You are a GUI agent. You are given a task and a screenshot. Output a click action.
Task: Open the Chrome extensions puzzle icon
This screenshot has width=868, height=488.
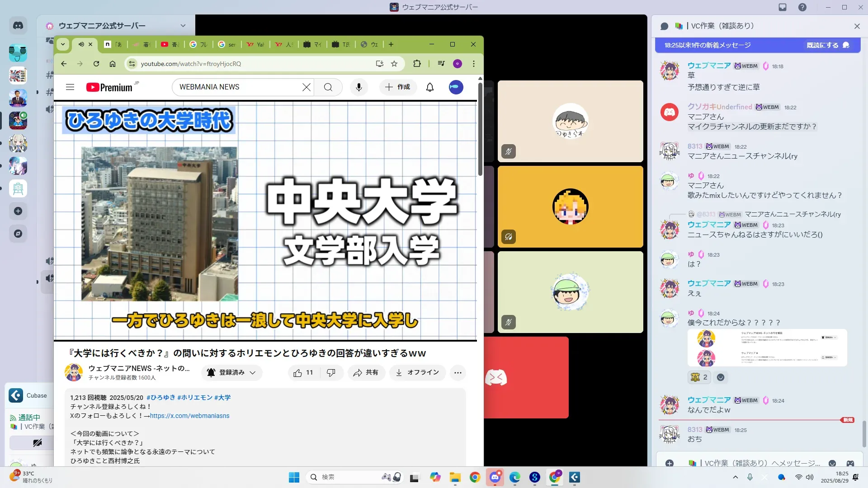point(417,64)
